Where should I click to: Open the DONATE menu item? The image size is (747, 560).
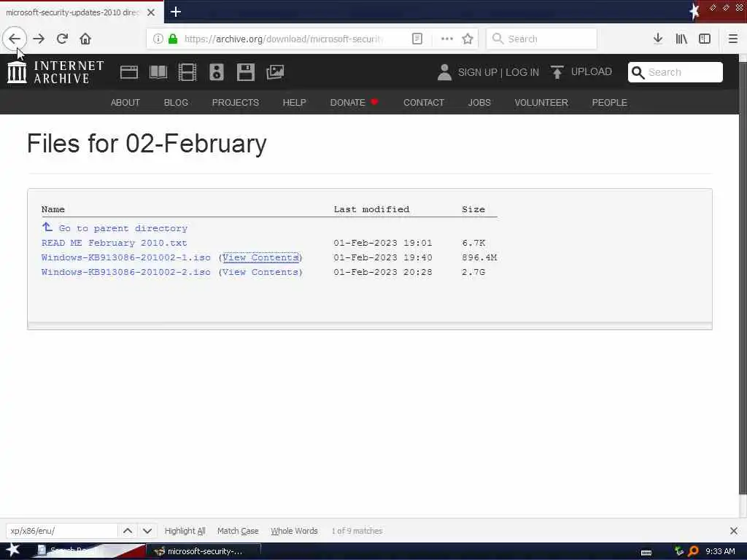354,102
